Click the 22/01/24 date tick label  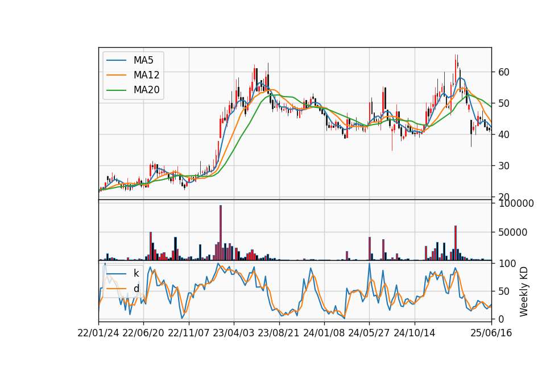pyautogui.click(x=98, y=333)
